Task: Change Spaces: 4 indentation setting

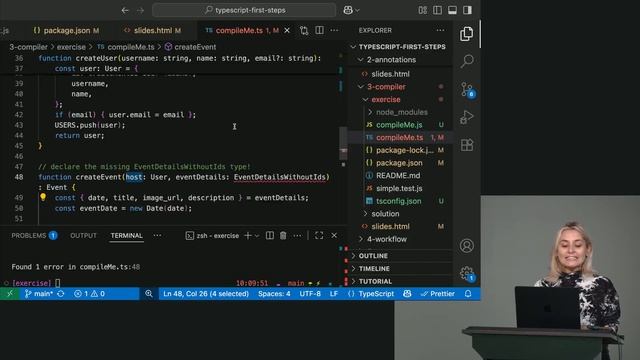Action: 274,294
